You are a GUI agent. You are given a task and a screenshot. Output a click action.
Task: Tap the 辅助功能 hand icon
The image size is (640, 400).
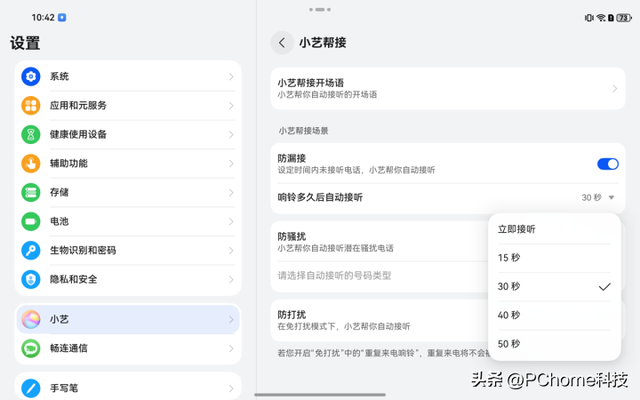tap(31, 163)
